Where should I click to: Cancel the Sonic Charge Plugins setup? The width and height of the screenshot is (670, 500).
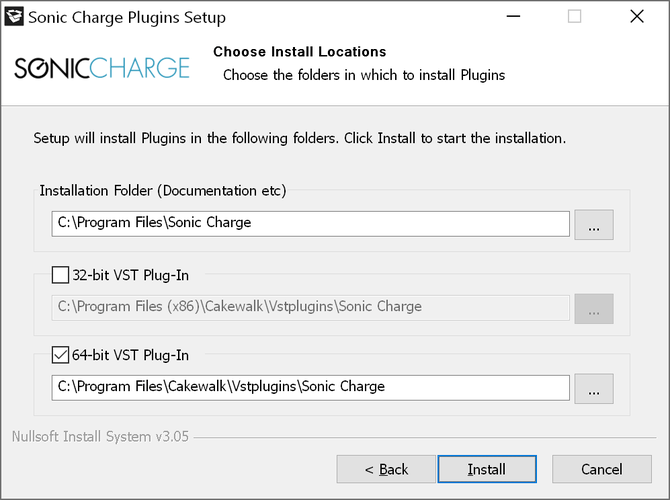click(x=602, y=469)
